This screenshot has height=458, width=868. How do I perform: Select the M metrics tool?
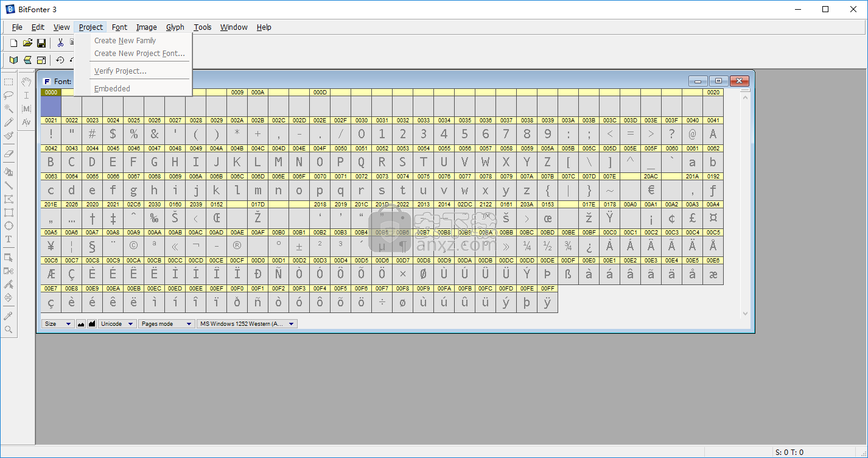26,108
